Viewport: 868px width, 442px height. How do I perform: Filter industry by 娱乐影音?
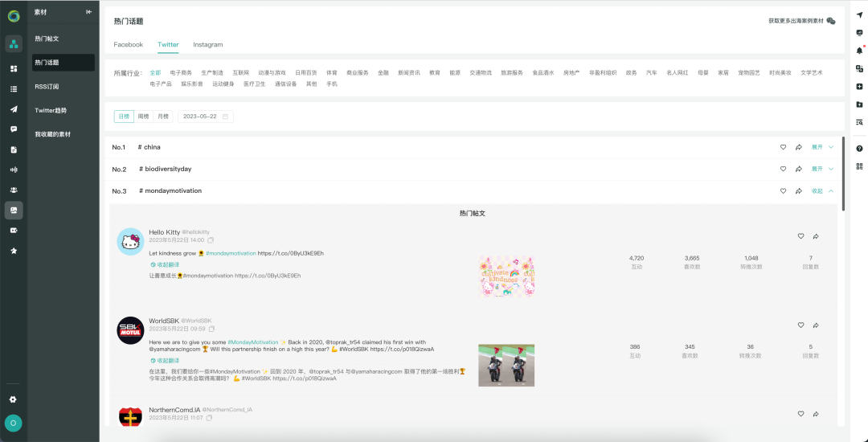(192, 84)
